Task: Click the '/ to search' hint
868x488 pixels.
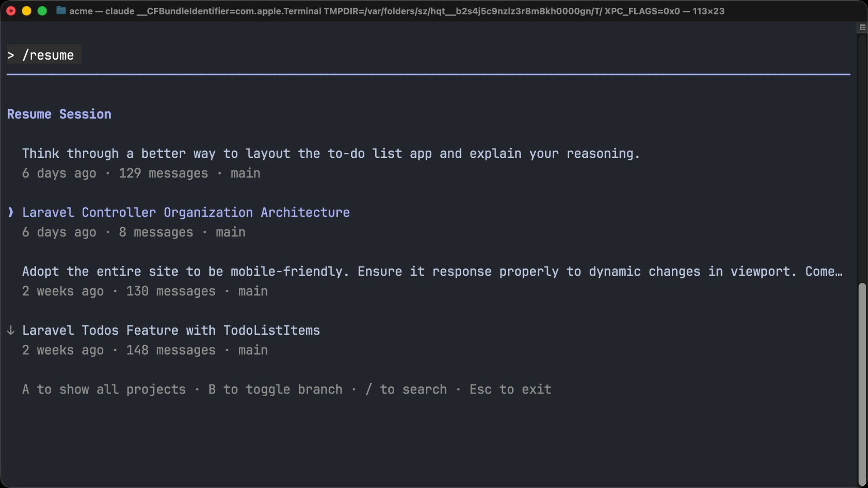Action: pyautogui.click(x=406, y=389)
